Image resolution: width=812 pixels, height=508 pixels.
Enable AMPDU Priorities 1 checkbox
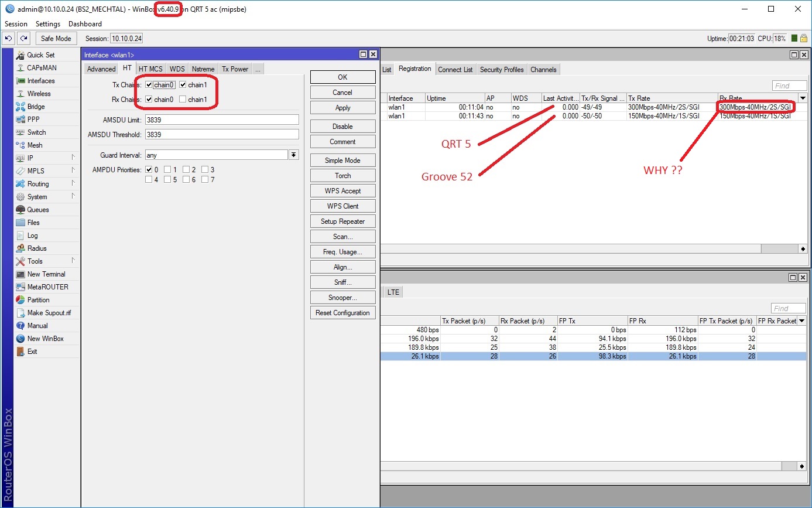pyautogui.click(x=167, y=170)
